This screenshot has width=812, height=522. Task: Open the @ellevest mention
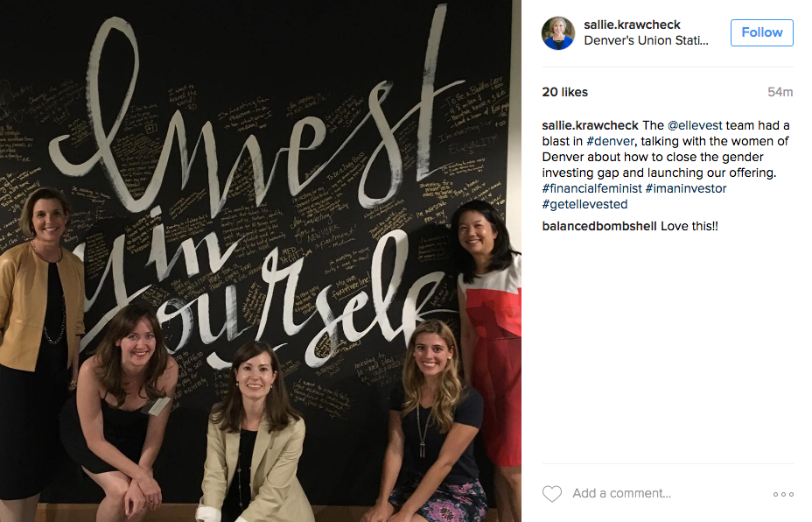click(x=695, y=125)
